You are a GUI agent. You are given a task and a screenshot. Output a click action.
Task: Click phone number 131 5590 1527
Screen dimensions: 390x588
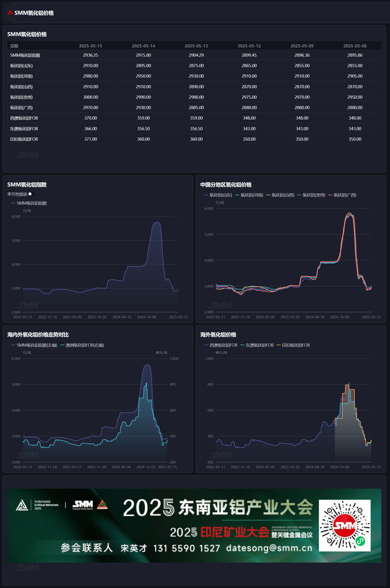click(187, 548)
